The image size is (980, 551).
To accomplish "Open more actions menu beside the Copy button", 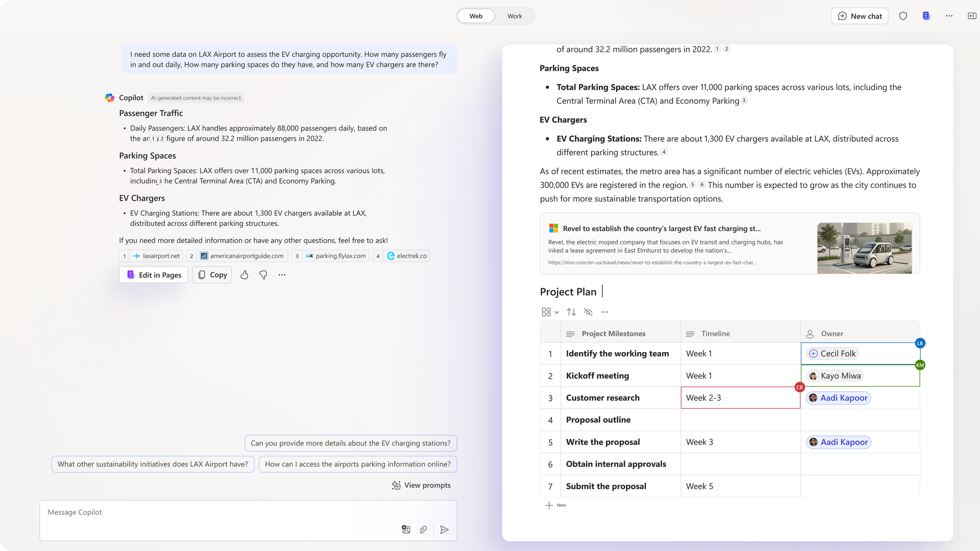I will 282,274.
